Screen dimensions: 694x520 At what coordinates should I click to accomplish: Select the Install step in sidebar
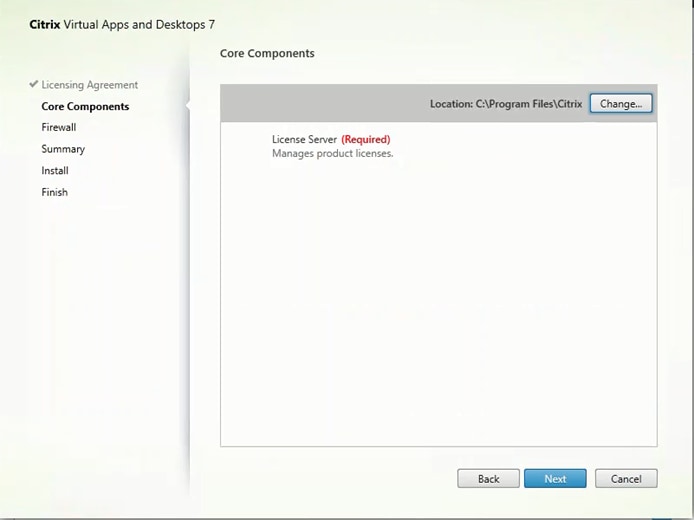[x=55, y=170]
